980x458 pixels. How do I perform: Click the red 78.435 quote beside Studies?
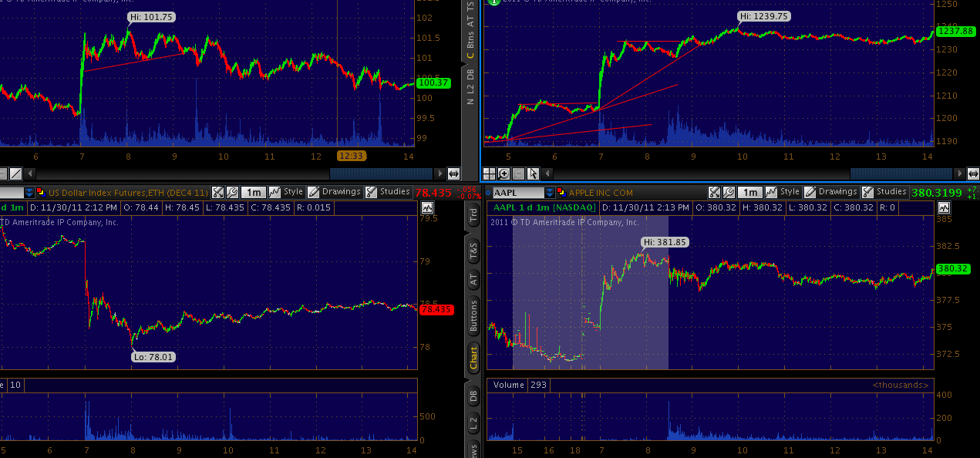pos(432,193)
